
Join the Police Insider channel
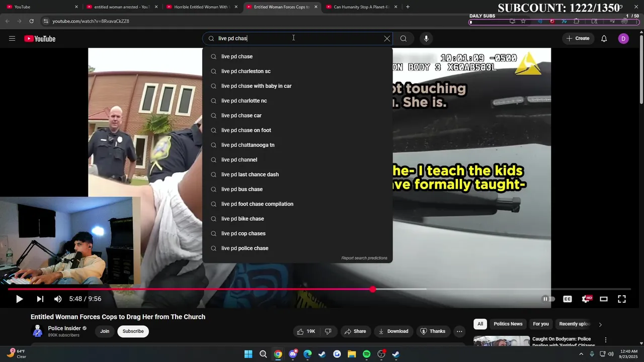tap(105, 331)
